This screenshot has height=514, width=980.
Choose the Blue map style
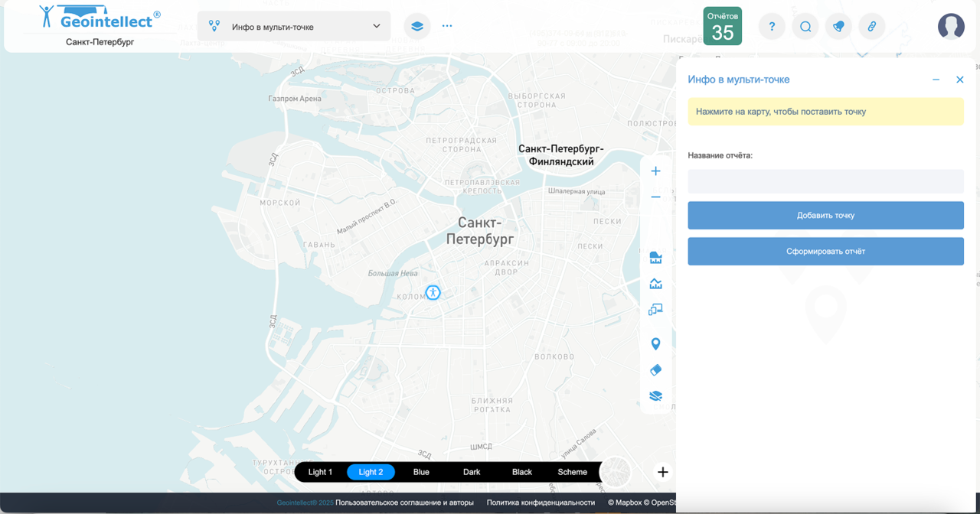[x=421, y=472]
